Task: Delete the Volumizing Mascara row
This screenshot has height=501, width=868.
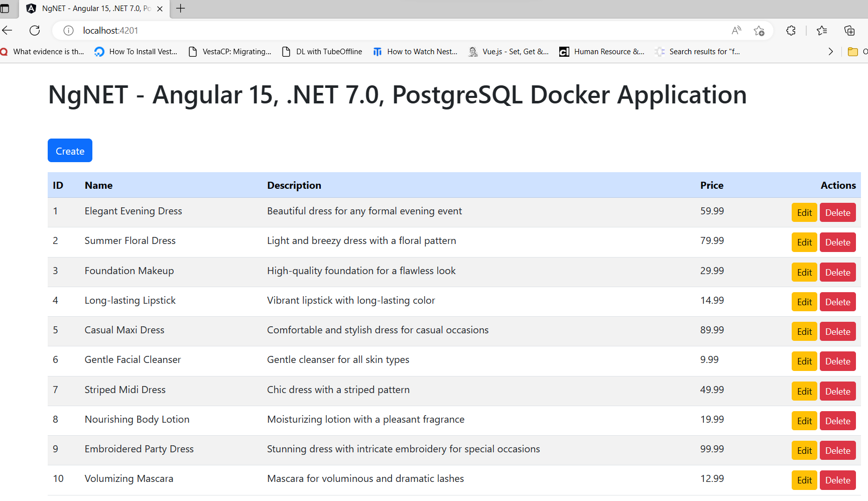Action: click(x=837, y=480)
